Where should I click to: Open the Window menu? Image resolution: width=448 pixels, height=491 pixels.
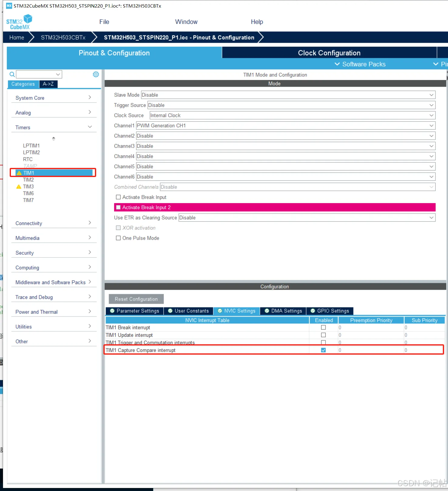(186, 22)
